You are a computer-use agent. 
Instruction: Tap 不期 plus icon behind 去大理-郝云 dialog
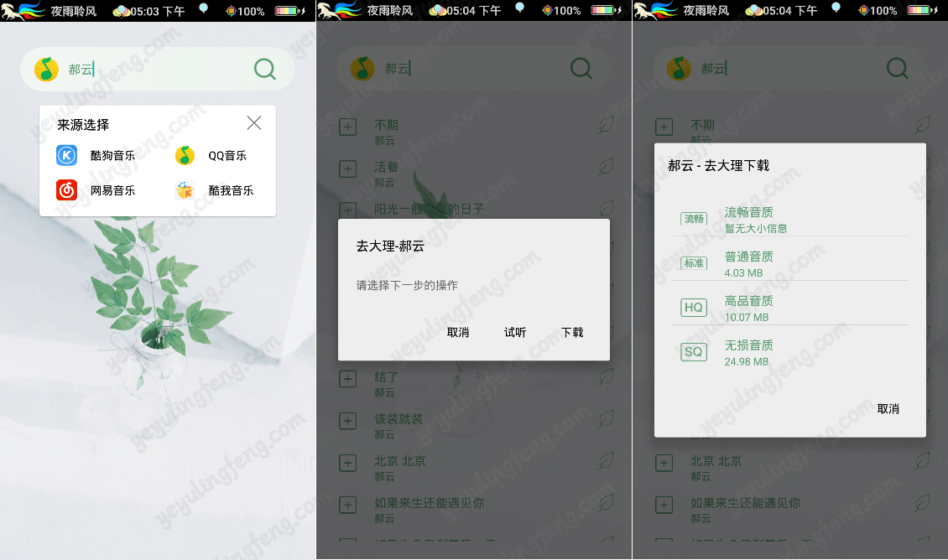tap(347, 127)
